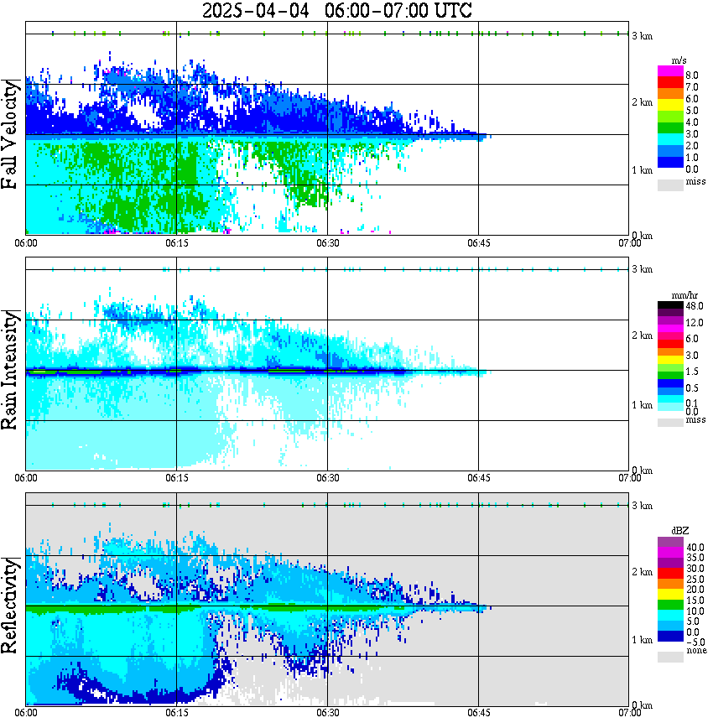Viewport: 713px width, 728px height.
Task: Click the 'Fall Velocity' axis label
Action: tap(9, 134)
